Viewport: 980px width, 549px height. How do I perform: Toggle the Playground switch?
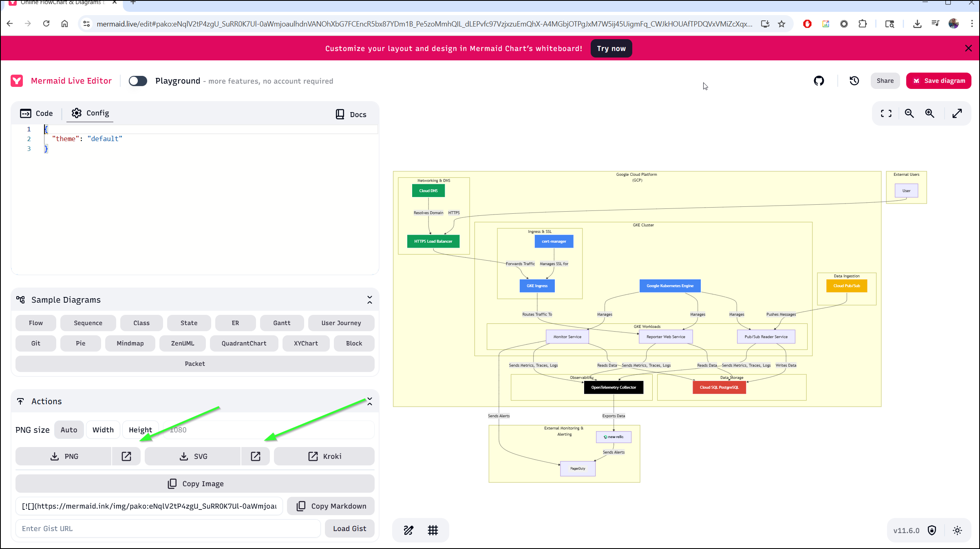click(138, 81)
